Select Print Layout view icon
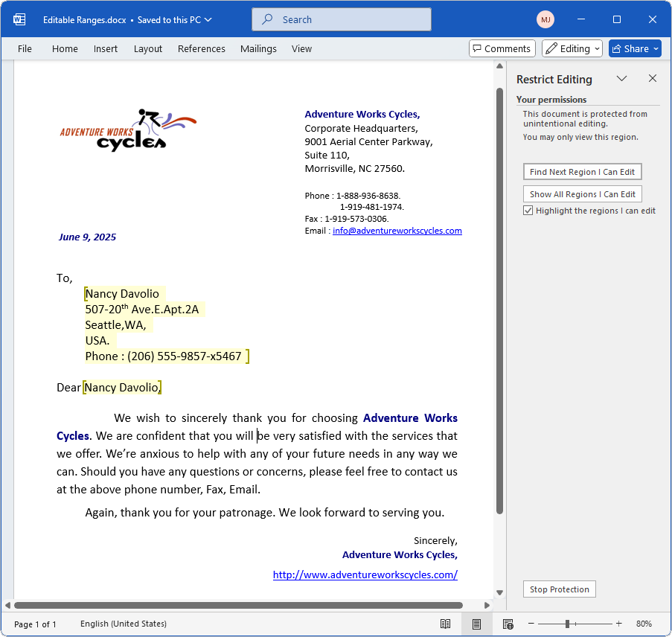Image resolution: width=672 pixels, height=637 pixels. click(x=476, y=624)
